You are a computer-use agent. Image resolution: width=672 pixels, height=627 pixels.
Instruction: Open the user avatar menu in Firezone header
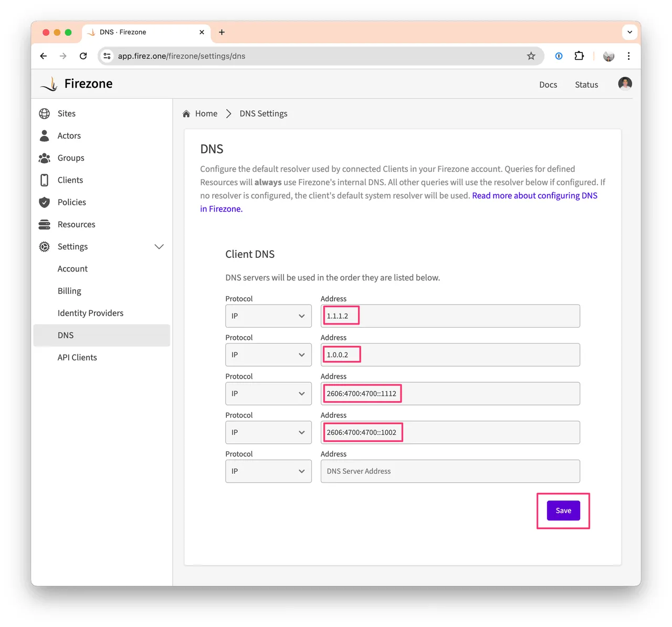(x=625, y=84)
